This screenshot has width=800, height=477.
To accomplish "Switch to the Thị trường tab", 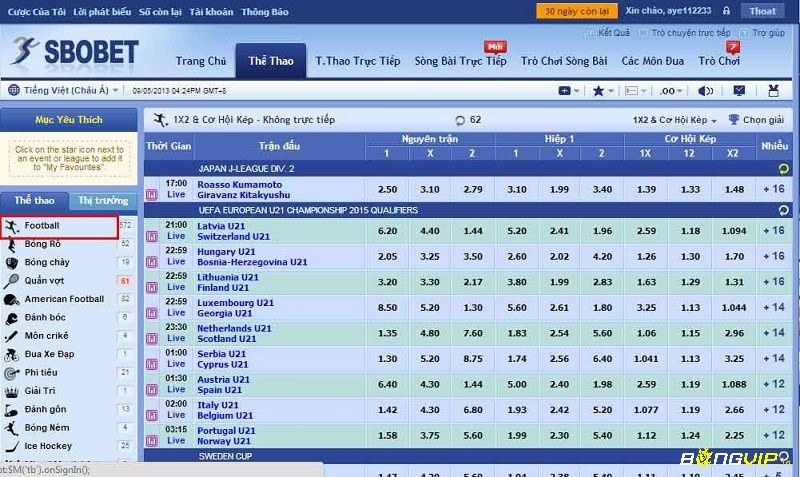I will (103, 201).
